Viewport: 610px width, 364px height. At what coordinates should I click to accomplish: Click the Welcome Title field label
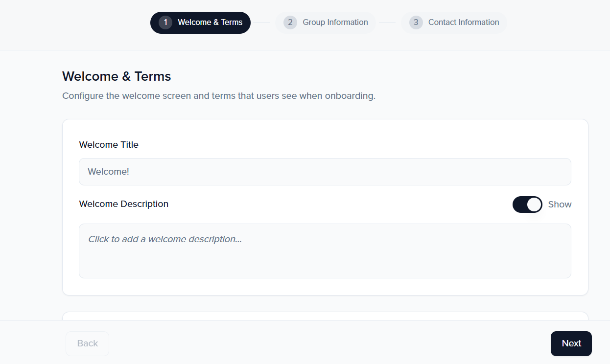[x=109, y=145]
